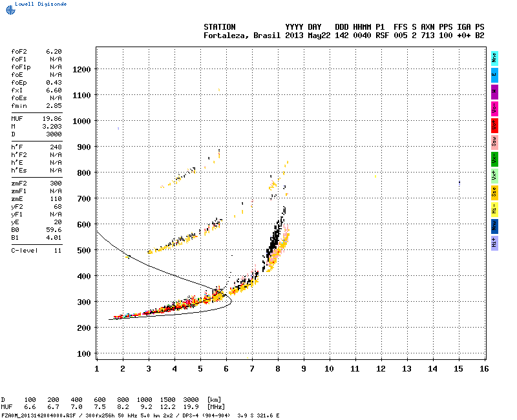Click the "1200" height axis label
517x420 pixels.
tap(81, 70)
